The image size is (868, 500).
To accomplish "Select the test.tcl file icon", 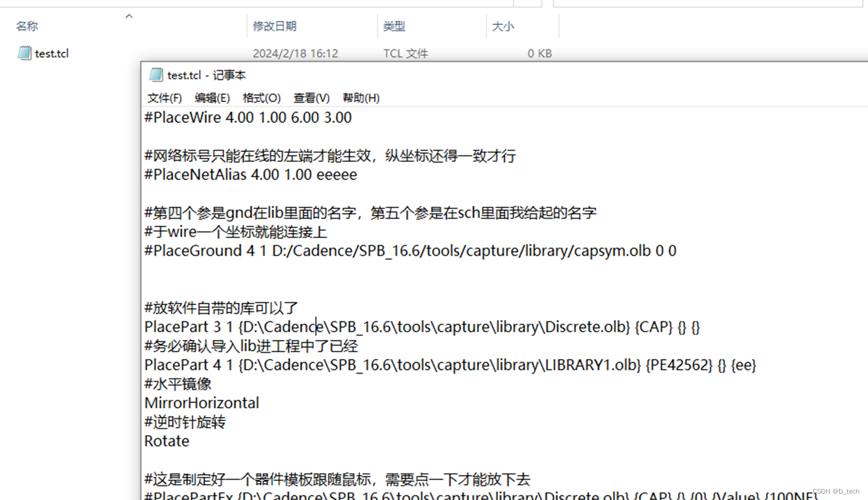I will pyautogui.click(x=24, y=53).
